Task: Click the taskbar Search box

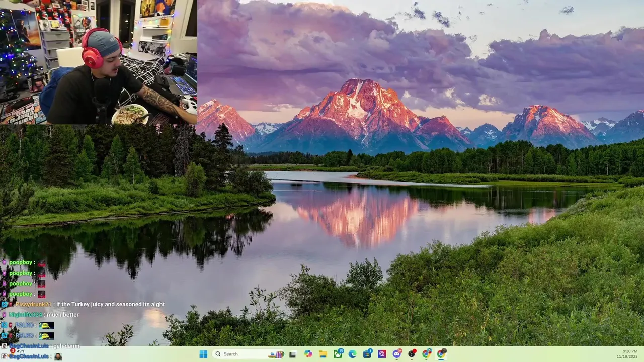Action: [x=249, y=354]
